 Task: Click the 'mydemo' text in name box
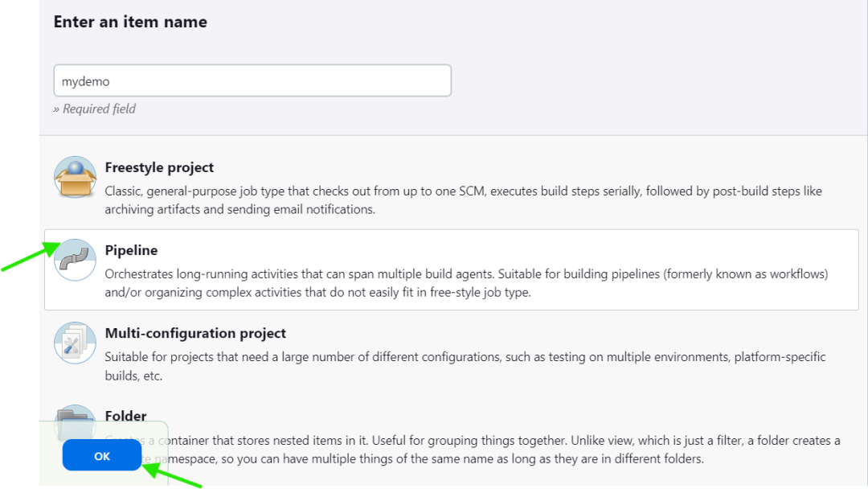pyautogui.click(x=85, y=81)
